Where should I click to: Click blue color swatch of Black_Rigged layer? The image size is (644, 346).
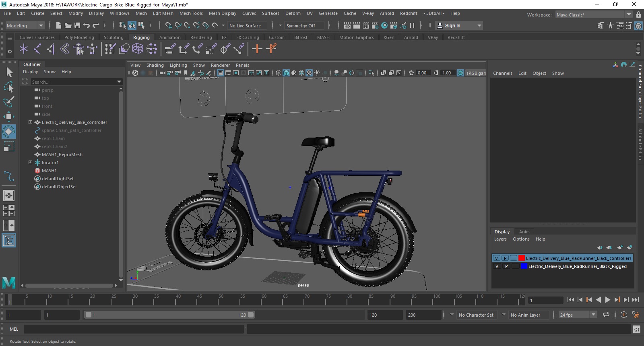(524, 266)
